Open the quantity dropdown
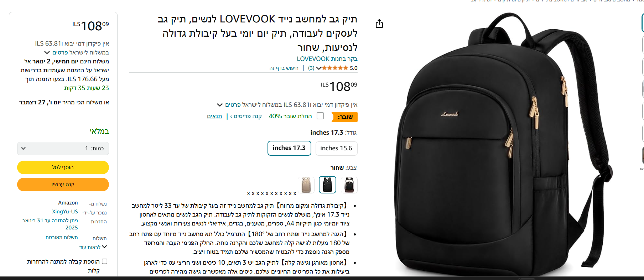The width and height of the screenshot is (644, 280). click(x=63, y=149)
